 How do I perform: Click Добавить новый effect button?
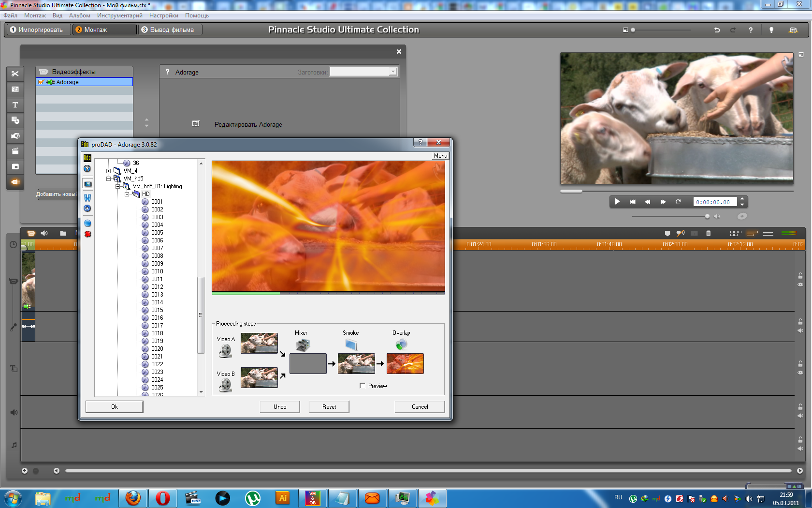(58, 194)
